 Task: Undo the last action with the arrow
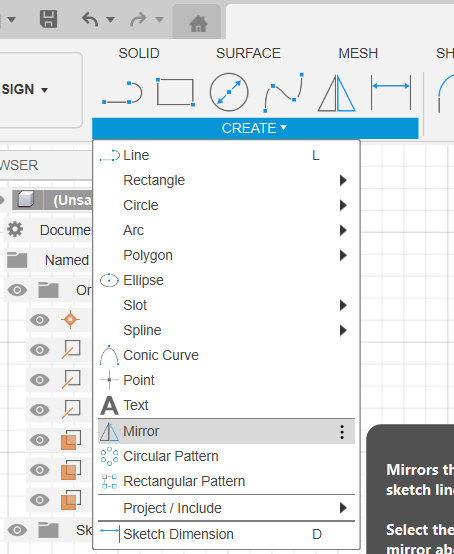(x=90, y=19)
